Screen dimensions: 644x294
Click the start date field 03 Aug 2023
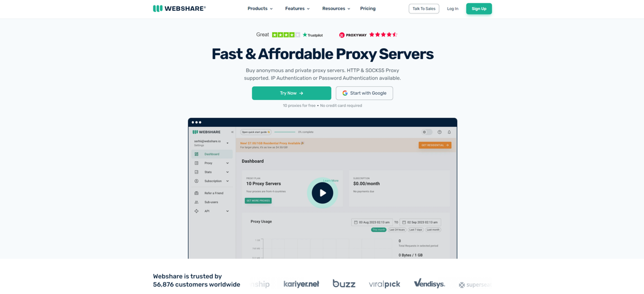tap(372, 222)
